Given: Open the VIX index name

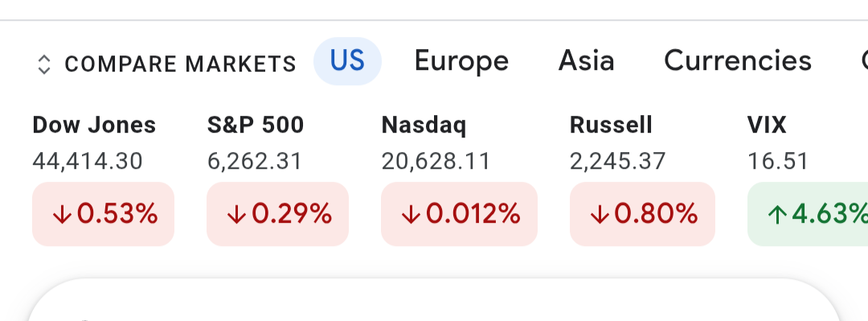Looking at the screenshot, I should coord(768,126).
